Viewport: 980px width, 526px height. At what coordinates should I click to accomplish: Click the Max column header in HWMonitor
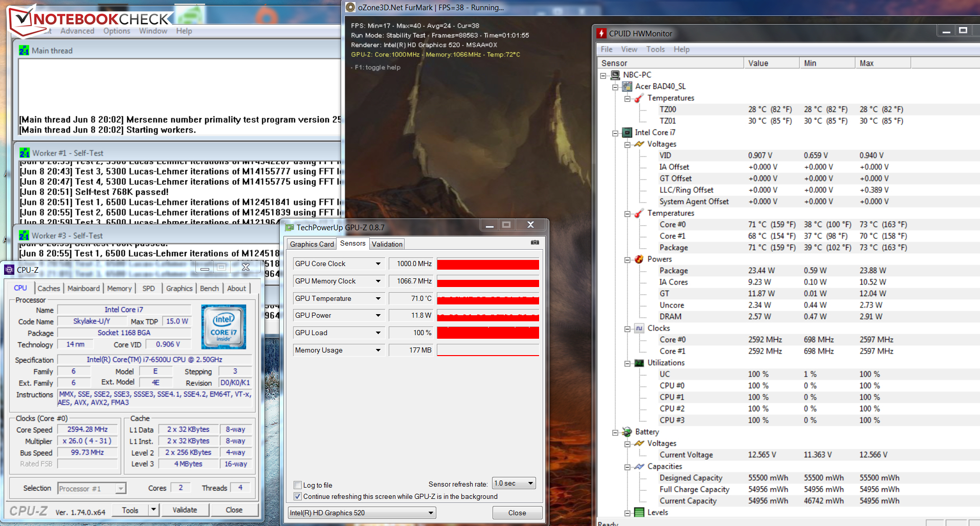click(x=883, y=63)
